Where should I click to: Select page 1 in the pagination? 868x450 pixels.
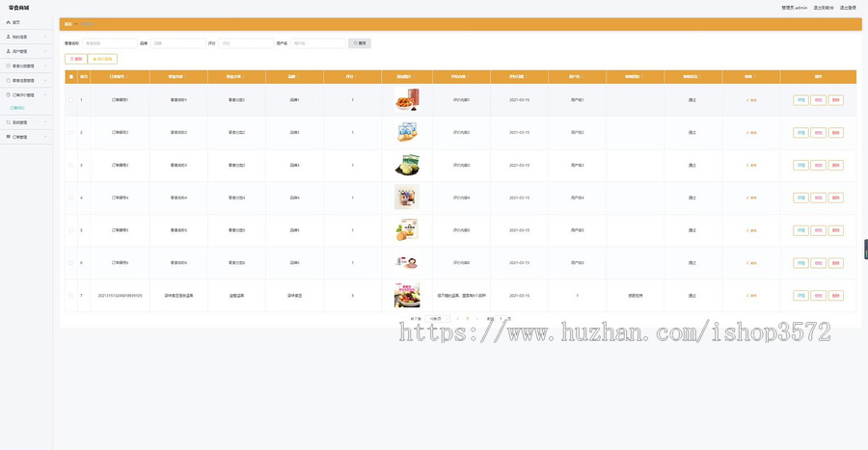pos(467,319)
